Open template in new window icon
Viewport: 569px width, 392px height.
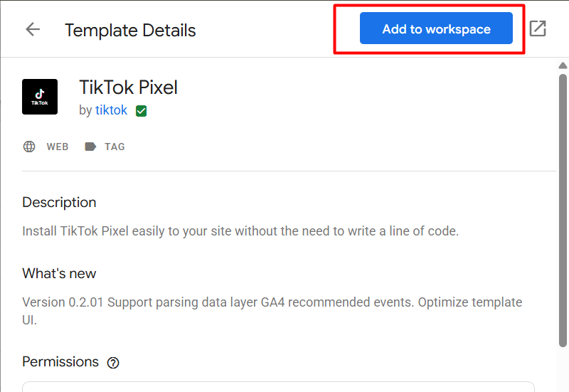pos(538,29)
